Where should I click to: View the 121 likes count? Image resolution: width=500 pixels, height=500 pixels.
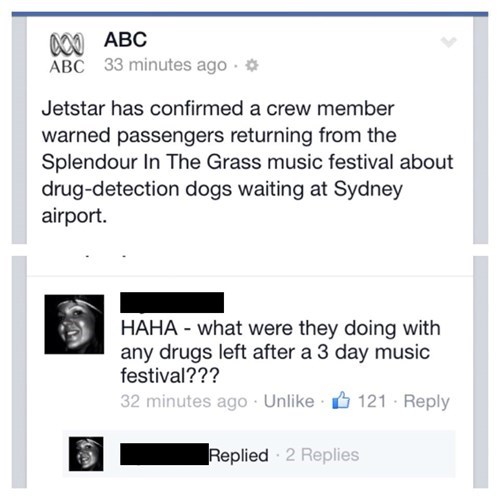372,401
